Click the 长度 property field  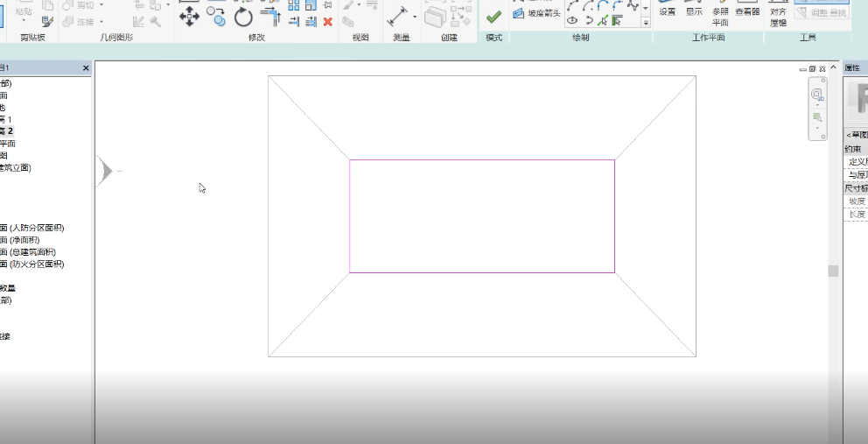pyautogui.click(x=856, y=215)
